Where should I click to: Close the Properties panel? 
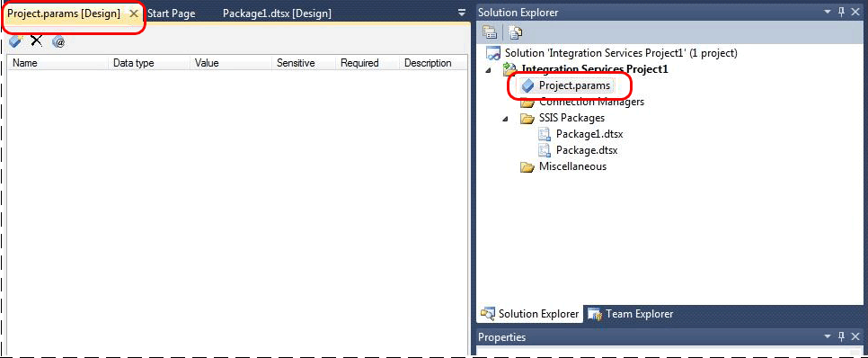tap(856, 336)
